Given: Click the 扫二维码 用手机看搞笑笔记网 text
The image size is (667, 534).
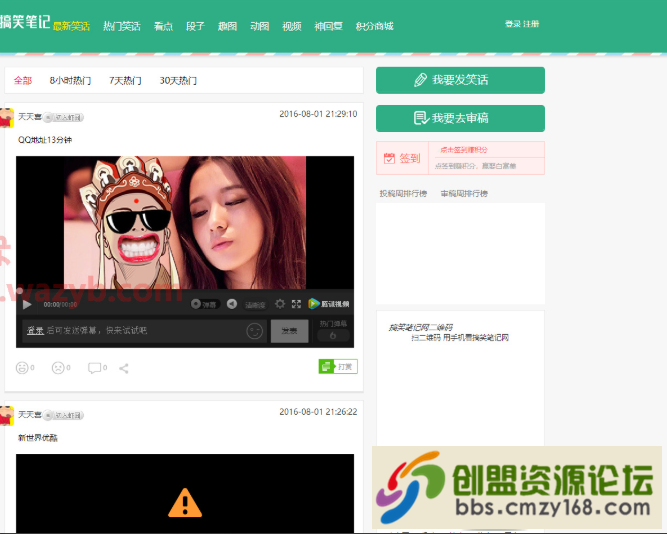Looking at the screenshot, I should tap(460, 337).
